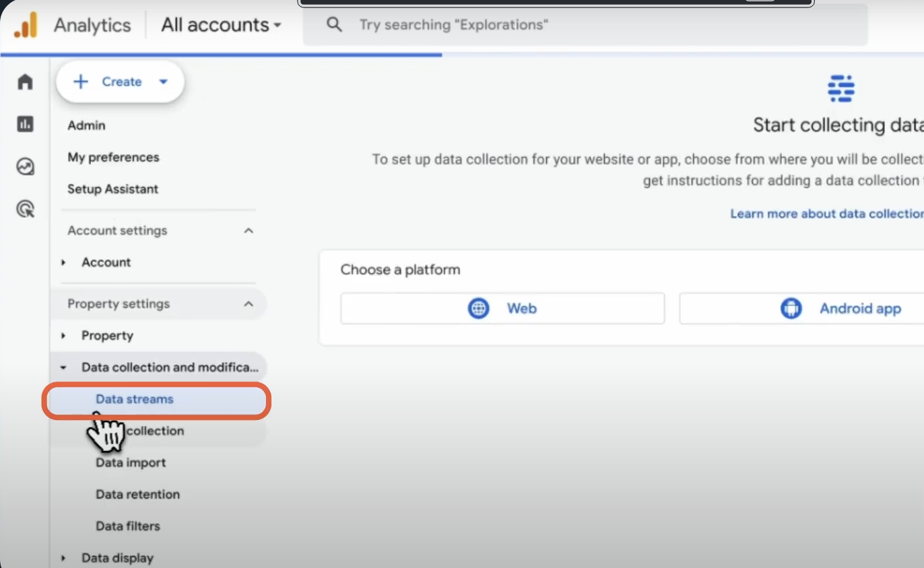Screen dimensions: 924x568
Task: Expand the Account tree arrow
Action: point(64,262)
